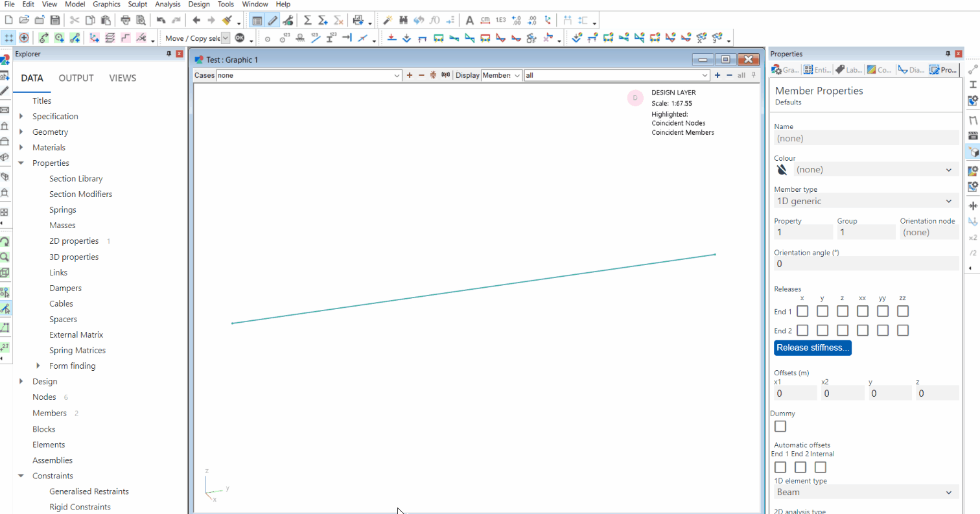Tick the Dummy checkbox
The width and height of the screenshot is (980, 514).
point(780,426)
